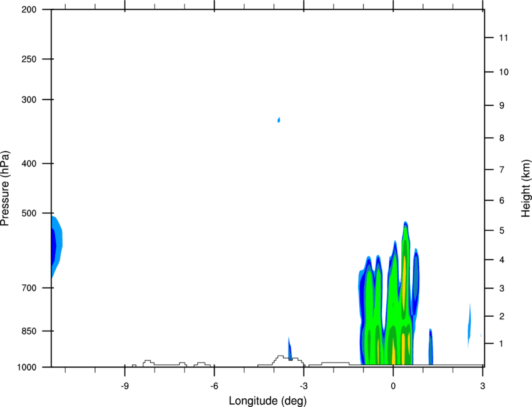Click the 850 pressure tick label
Screen dimensions: 532x407
(x=29, y=331)
